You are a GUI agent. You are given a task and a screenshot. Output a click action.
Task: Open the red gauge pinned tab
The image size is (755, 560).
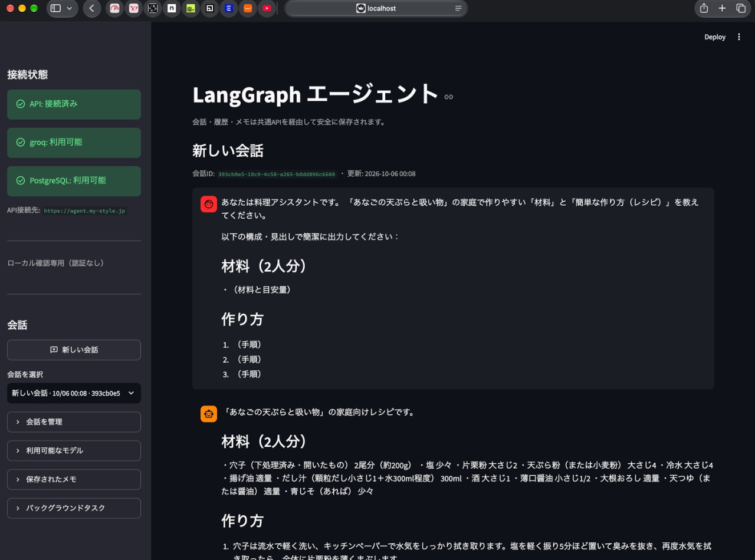tap(115, 8)
